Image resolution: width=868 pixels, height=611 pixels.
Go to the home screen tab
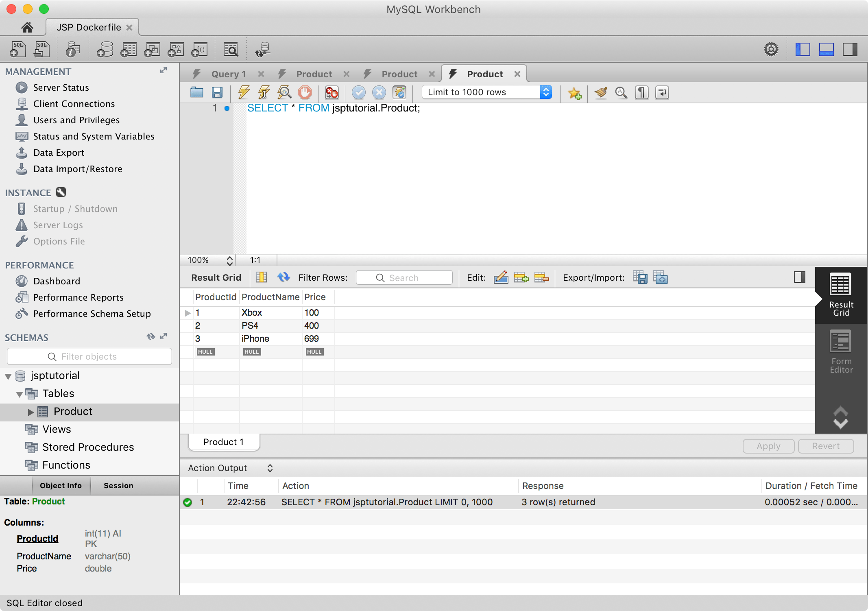click(27, 27)
